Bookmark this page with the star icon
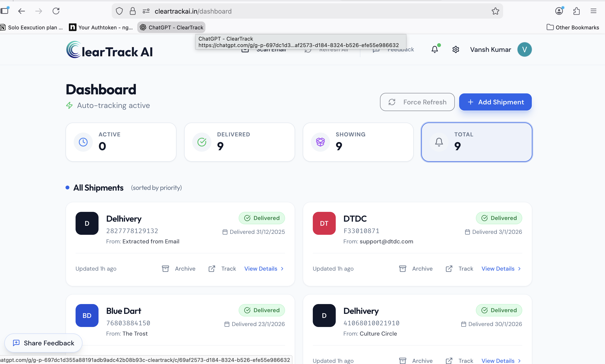Viewport: 605px width, 364px height. pyautogui.click(x=495, y=11)
